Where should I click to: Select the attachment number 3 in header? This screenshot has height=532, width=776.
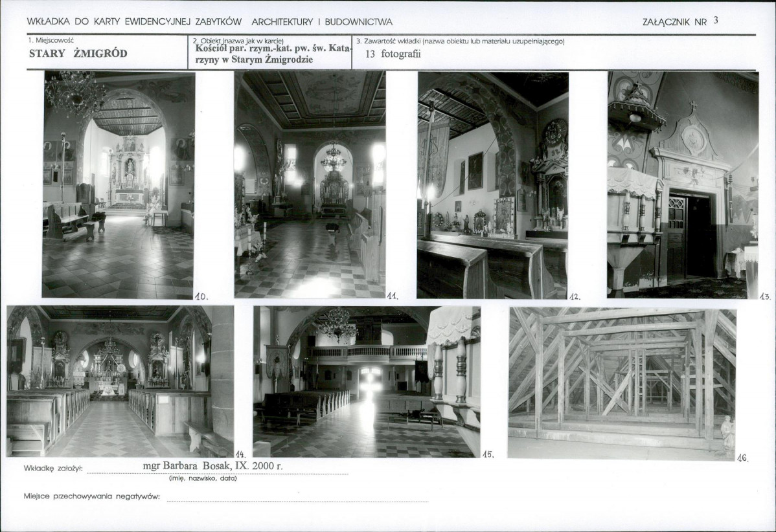click(x=716, y=20)
